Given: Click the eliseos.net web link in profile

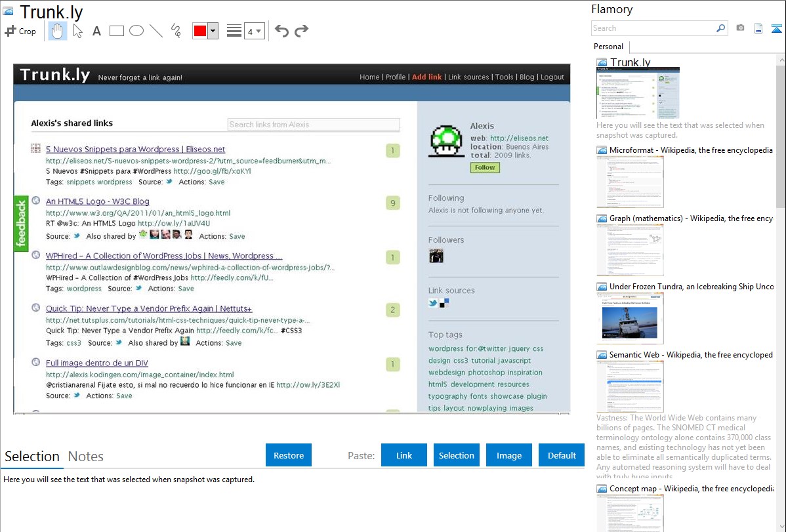Looking at the screenshot, I should tap(519, 138).
